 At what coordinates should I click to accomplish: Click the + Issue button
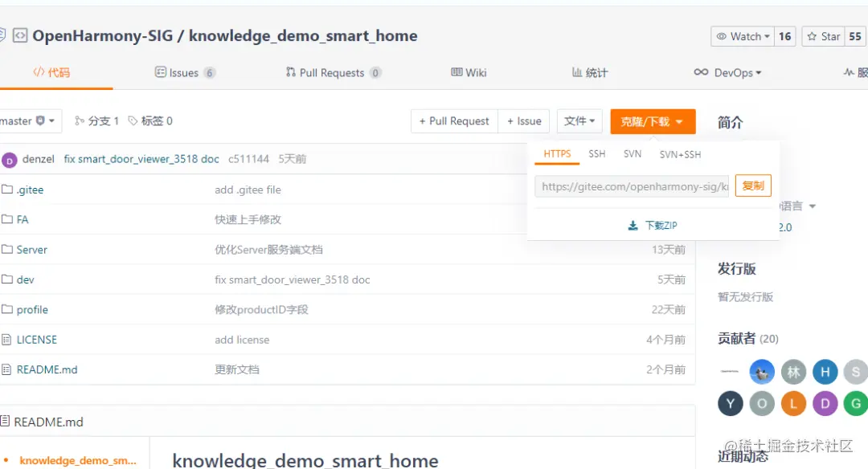[524, 121]
